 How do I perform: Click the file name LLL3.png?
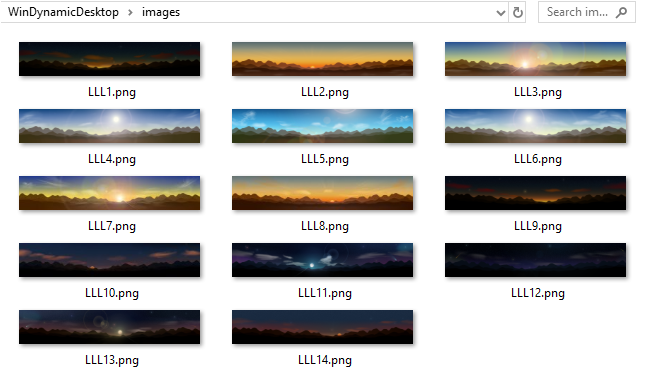[x=538, y=92]
